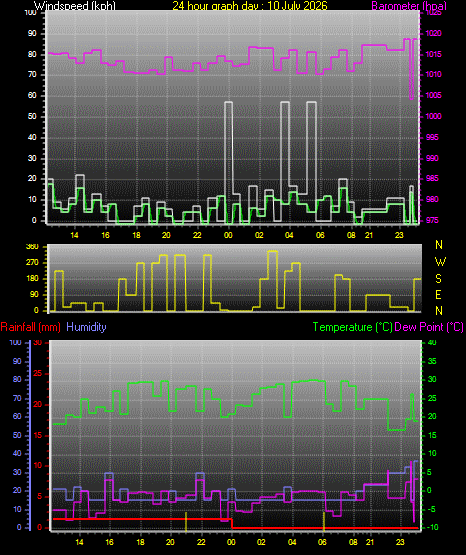Click the Barometer (hpa) axis title

coord(409,6)
